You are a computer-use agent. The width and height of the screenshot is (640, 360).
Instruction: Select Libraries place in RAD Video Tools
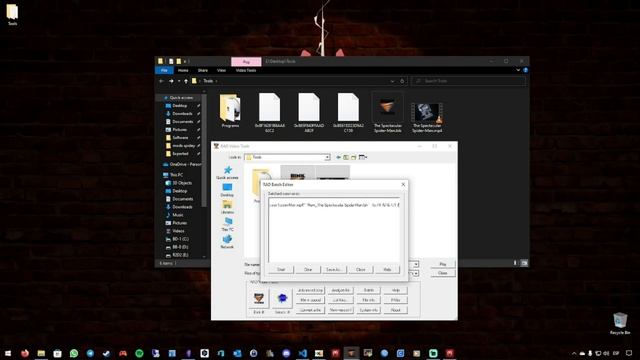227,207
